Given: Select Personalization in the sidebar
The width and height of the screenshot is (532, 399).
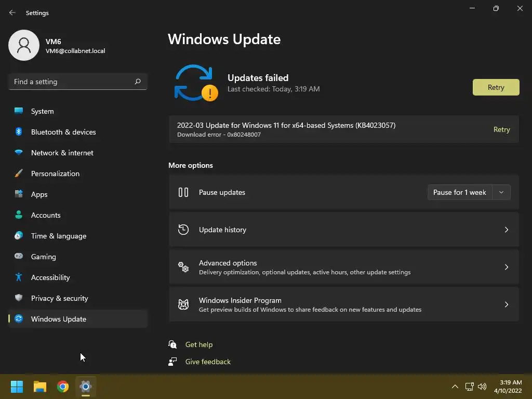Looking at the screenshot, I should coord(78,174).
